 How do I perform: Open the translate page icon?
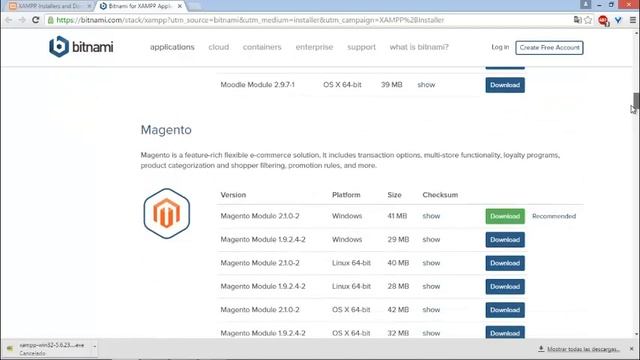tap(577, 20)
